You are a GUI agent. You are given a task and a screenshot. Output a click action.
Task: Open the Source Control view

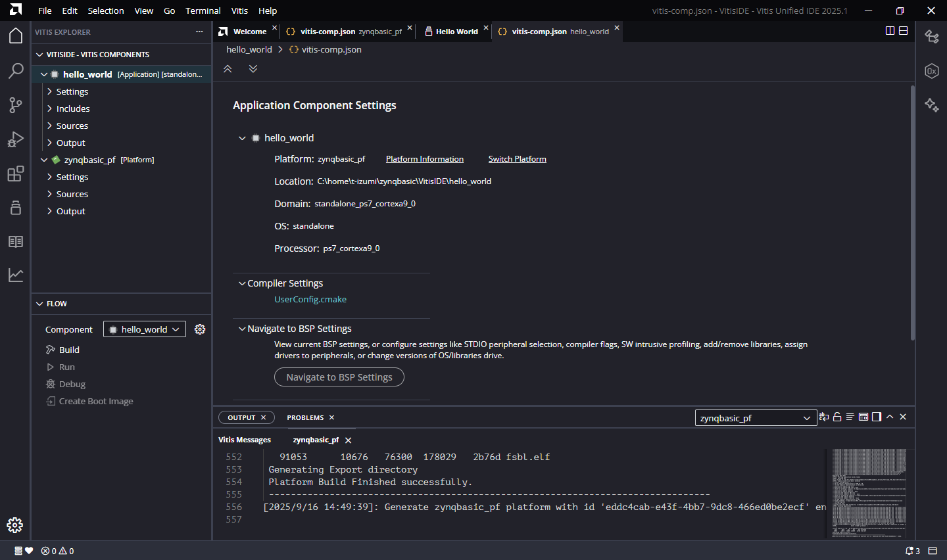pyautogui.click(x=16, y=105)
